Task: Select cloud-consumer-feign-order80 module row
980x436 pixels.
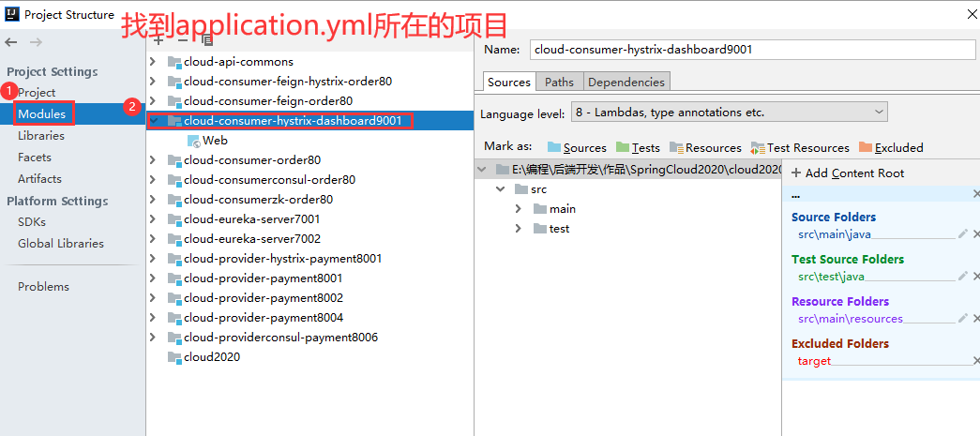Action: click(310, 100)
